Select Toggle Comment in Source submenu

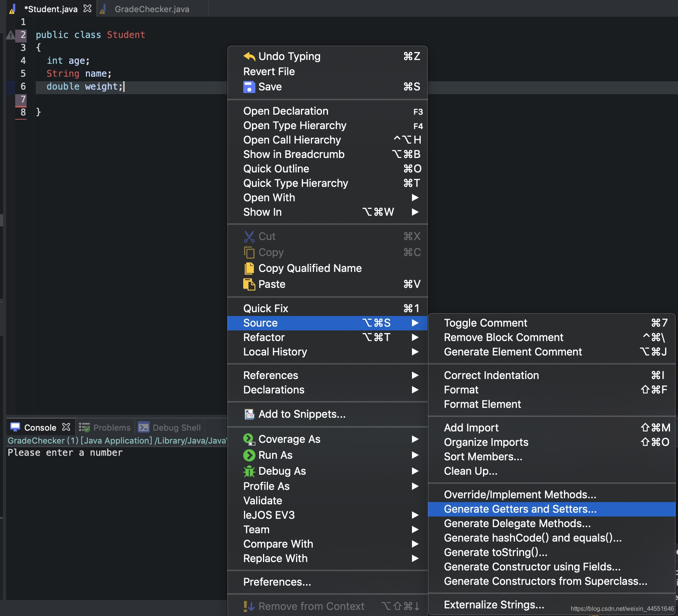(551, 323)
